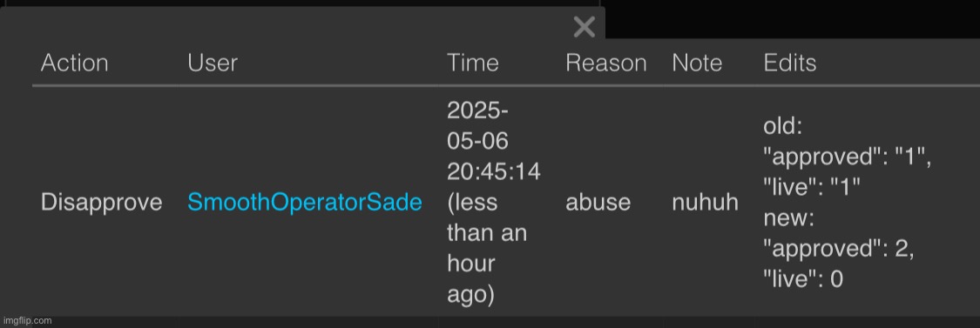Click the Reason column header
980x328 pixels.
[x=605, y=64]
